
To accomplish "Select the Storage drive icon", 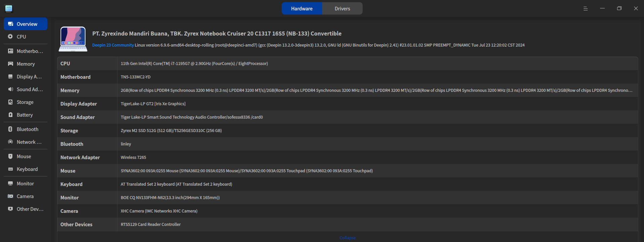I will (10, 102).
